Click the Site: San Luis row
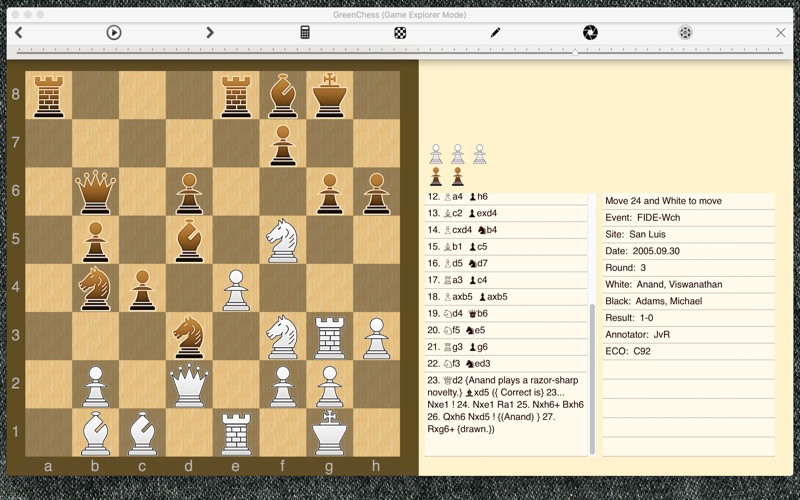800x500 pixels. pyautogui.click(x=688, y=235)
